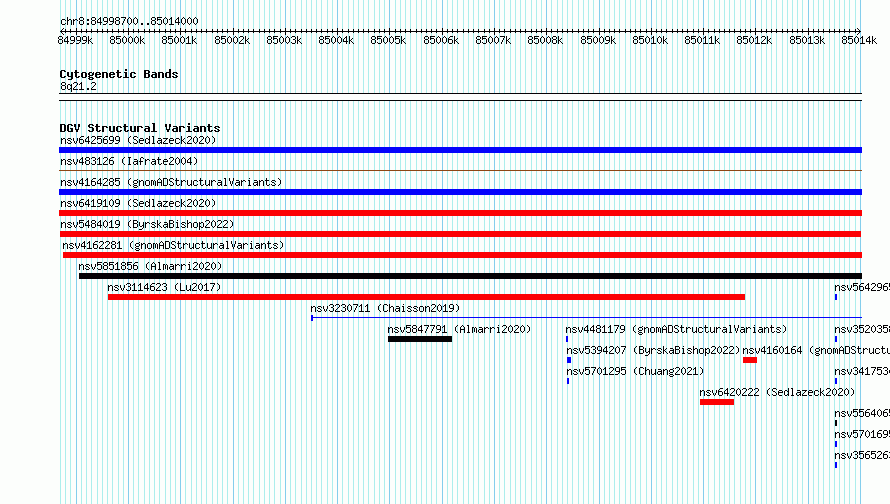Click the 85004k ruler position

pyautogui.click(x=336, y=40)
